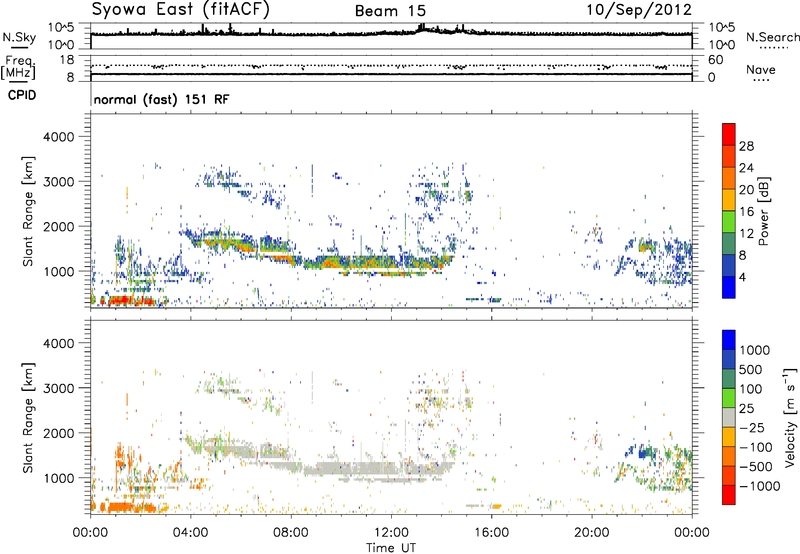Select the yellow segment of power color bar
Image resolution: width=800 pixels, height=554 pixels.
pyautogui.click(x=729, y=200)
